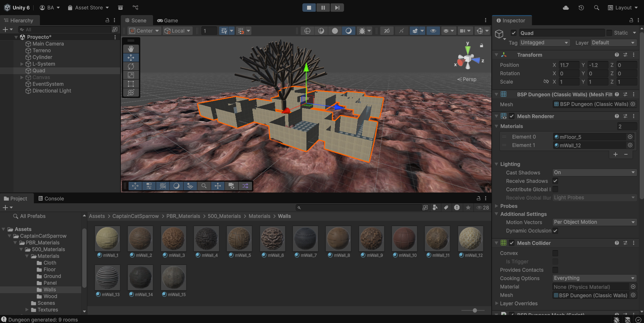Open Mesh Collider more options menu

(x=634, y=243)
